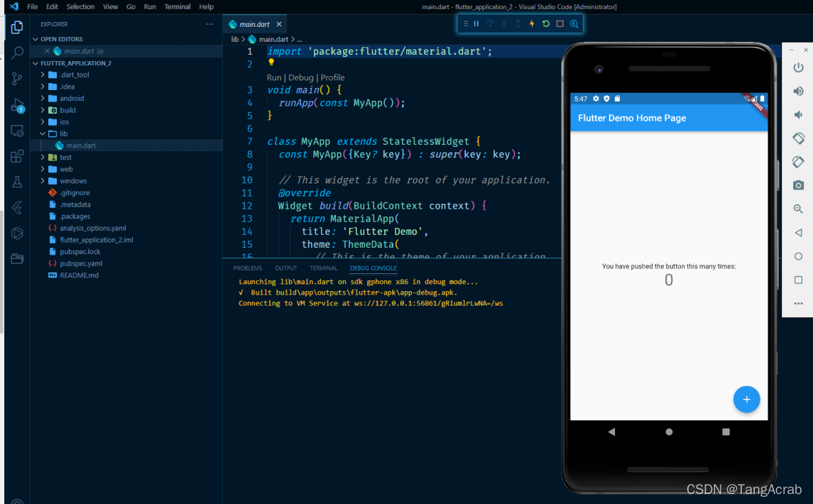Switch to the PROBLEMS panel tab
This screenshot has height=504, width=813.
pos(247,268)
